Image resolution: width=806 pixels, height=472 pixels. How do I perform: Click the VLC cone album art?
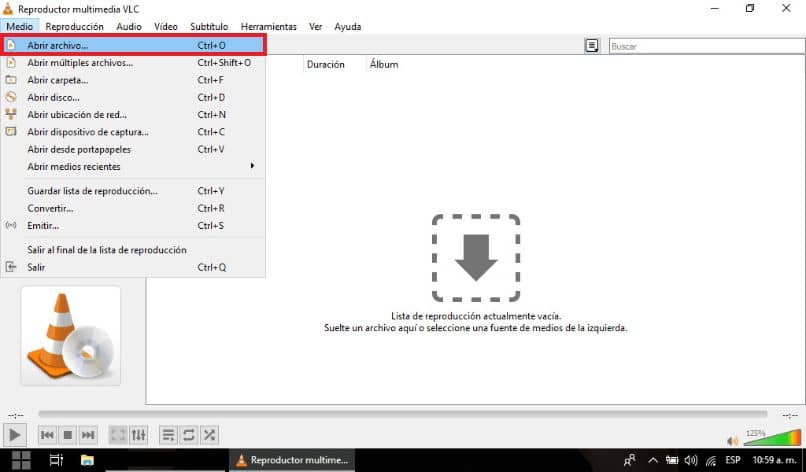point(70,336)
